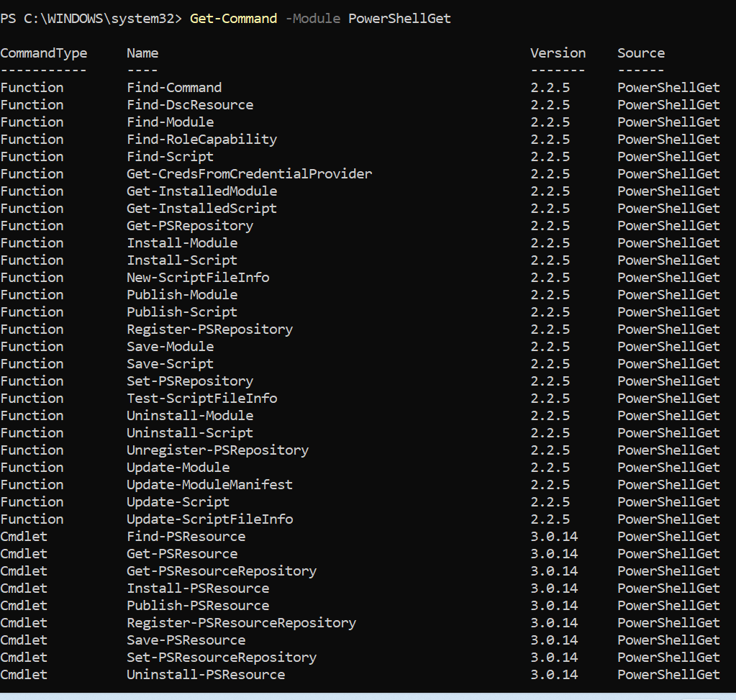This screenshot has height=700, width=736.
Task: Select the Get-CredsFromCredentialProvider entry
Action: point(249,174)
